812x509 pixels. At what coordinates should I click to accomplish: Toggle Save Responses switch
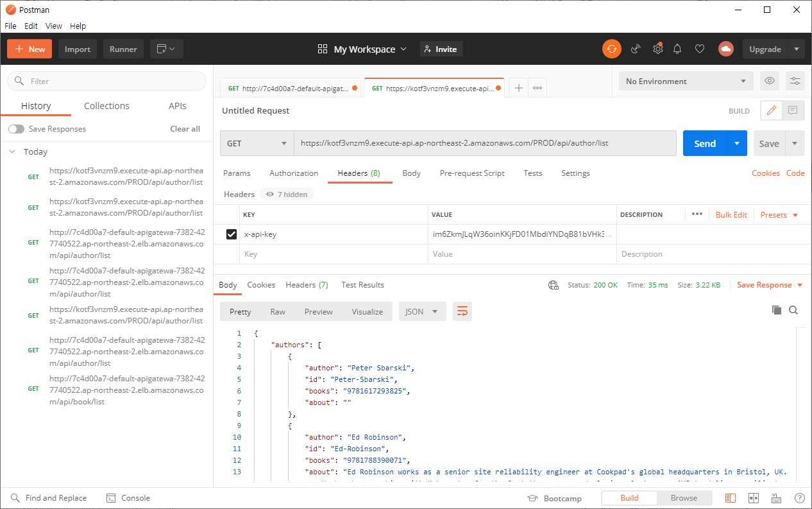point(16,129)
